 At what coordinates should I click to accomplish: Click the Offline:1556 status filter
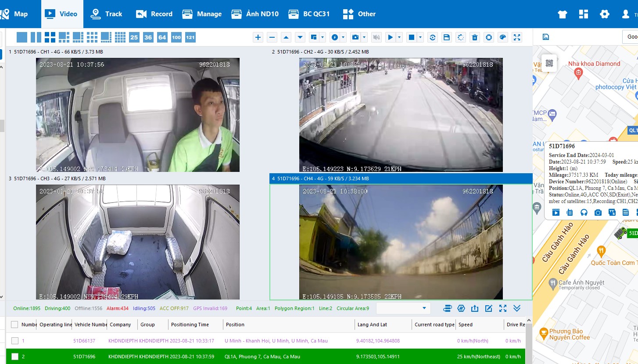89,308
